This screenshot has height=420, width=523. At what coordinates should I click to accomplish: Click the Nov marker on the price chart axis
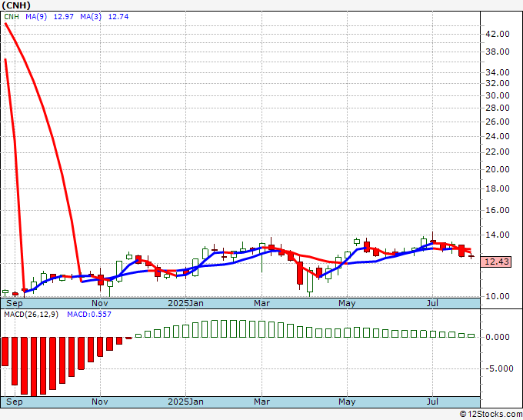[x=99, y=303]
